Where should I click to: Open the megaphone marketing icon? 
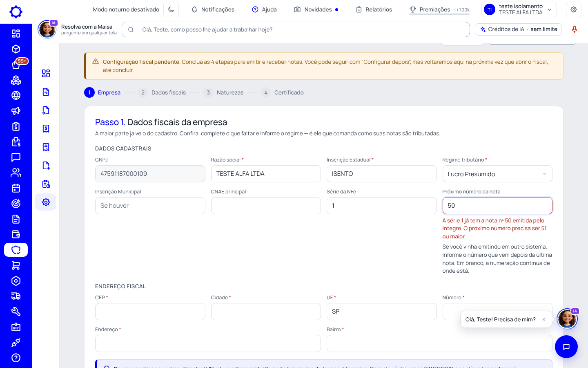(x=16, y=111)
